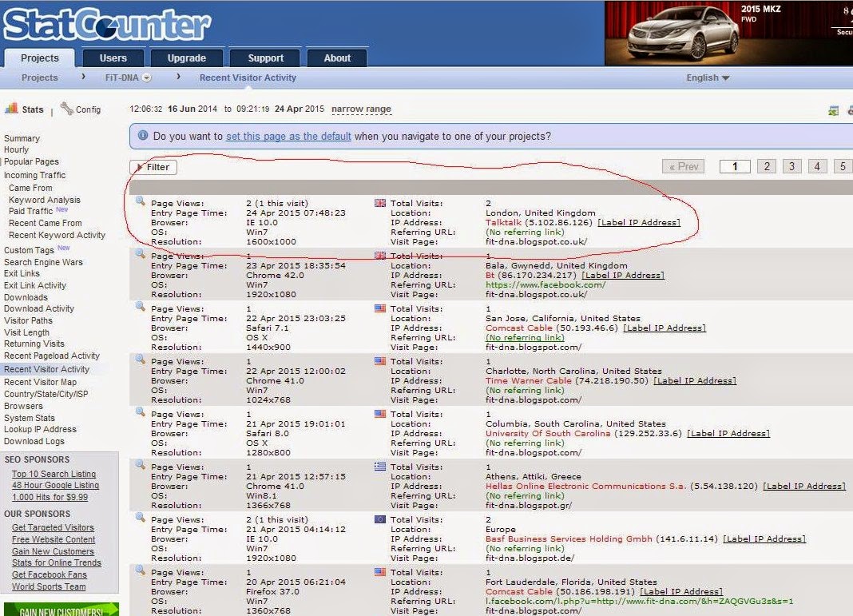This screenshot has height=616, width=853.
Task: Click the 2015 MKZ car advertisement
Action: coord(729,34)
